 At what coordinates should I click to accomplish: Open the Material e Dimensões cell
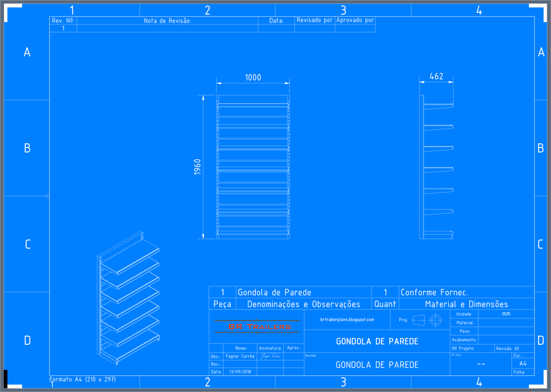468,304
